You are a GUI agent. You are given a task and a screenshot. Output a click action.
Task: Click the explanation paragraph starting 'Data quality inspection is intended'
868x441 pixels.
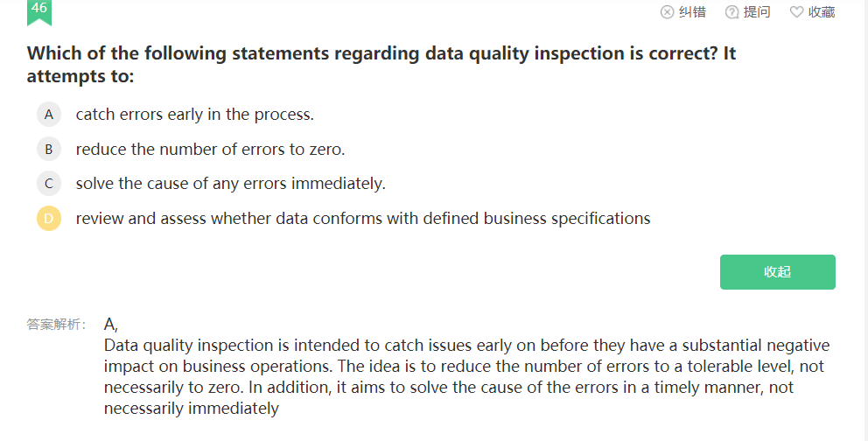466,377
